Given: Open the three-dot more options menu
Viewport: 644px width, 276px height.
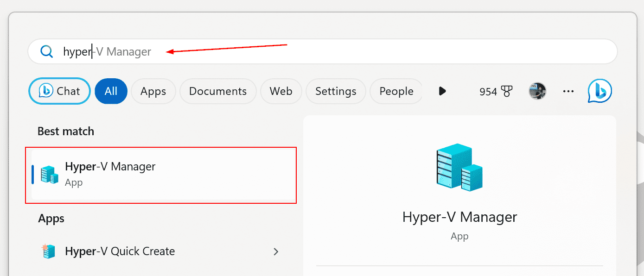Looking at the screenshot, I should (568, 92).
